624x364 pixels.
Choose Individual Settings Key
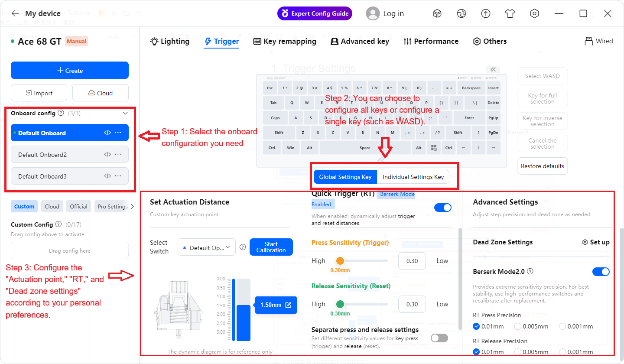413,177
